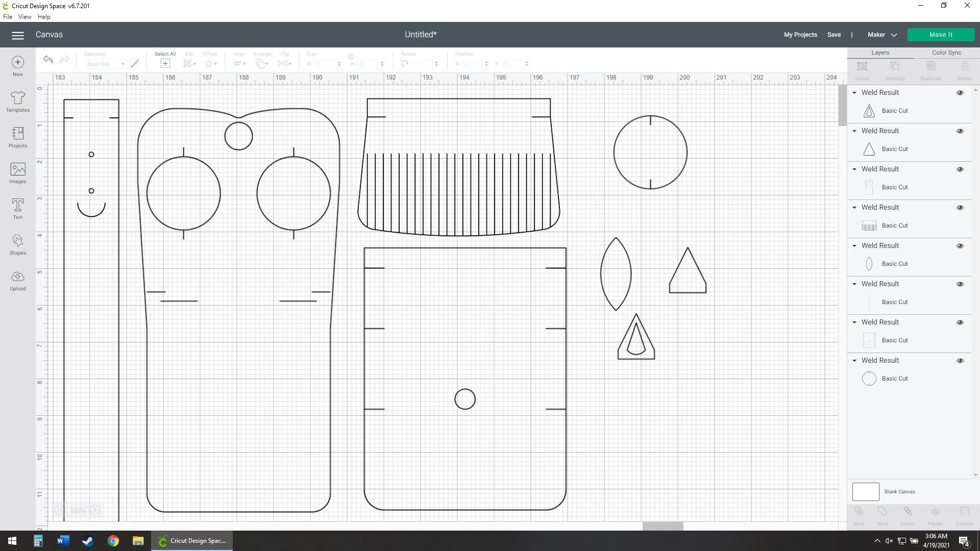Switch to the Color Sync tab
980x551 pixels.
coord(946,52)
